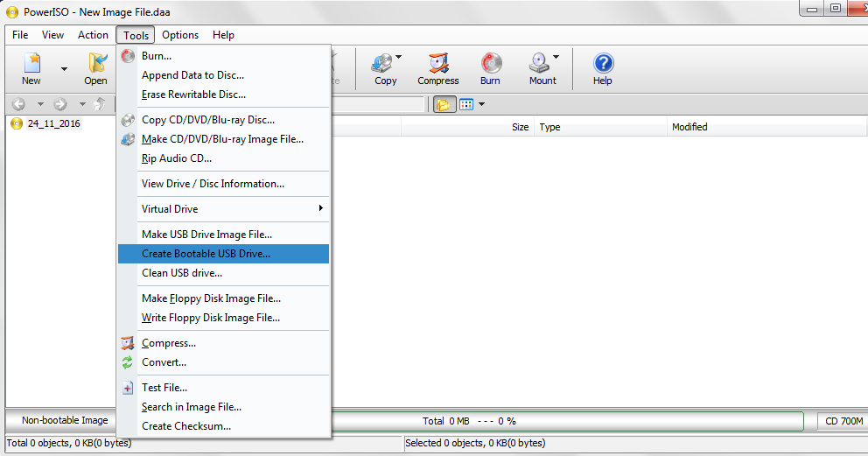The height and width of the screenshot is (456, 868).
Task: Select Convert... in Tools menu
Action: pos(224,362)
